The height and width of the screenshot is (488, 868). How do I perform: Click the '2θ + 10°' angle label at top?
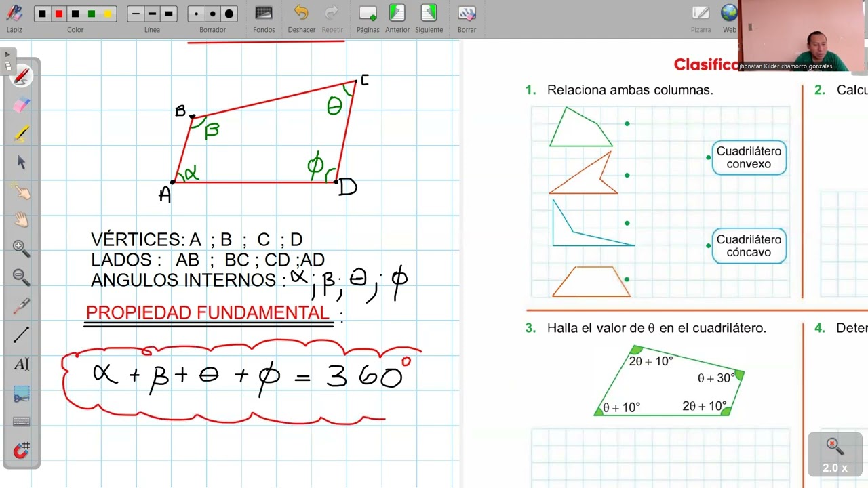pos(651,361)
